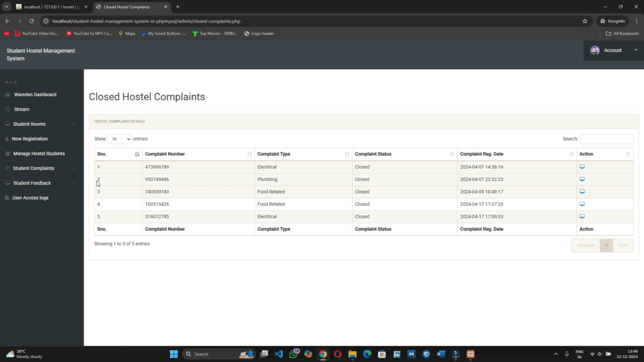
Task: Open the Stream sidebar menu item
Action: point(21,109)
